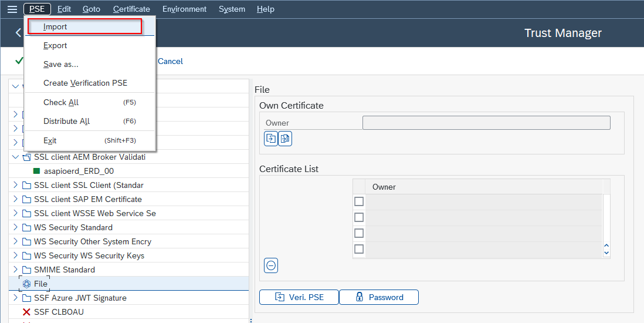Open the hamburger main menu icon
Image resolution: width=644 pixels, height=323 pixels.
click(x=12, y=9)
